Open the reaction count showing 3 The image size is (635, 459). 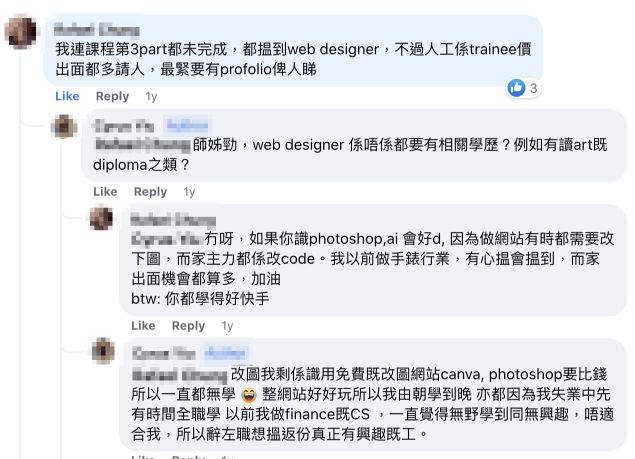coord(533,88)
